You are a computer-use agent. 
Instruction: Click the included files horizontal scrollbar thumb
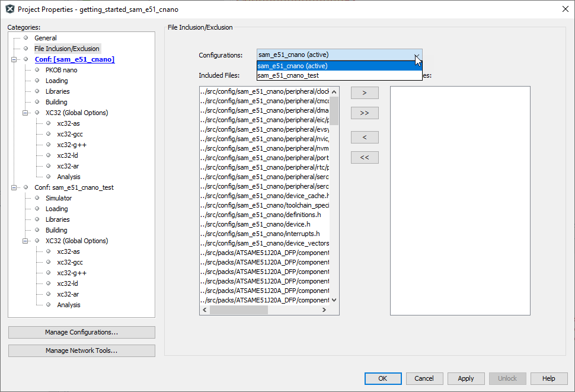[238, 310]
